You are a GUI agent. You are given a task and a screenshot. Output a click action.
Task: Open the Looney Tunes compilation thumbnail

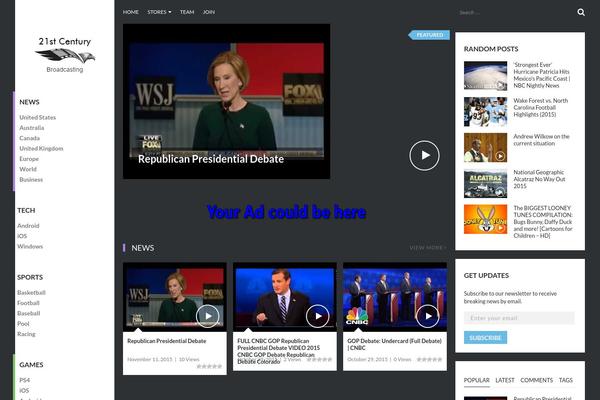485,219
